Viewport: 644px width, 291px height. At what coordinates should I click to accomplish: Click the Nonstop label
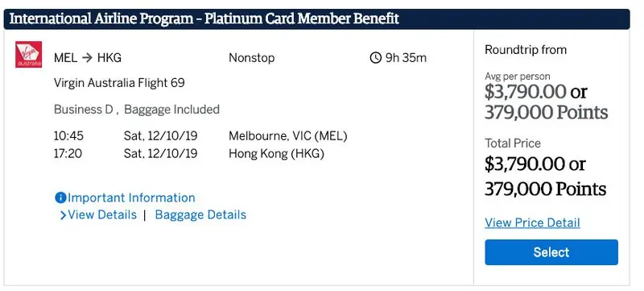251,58
